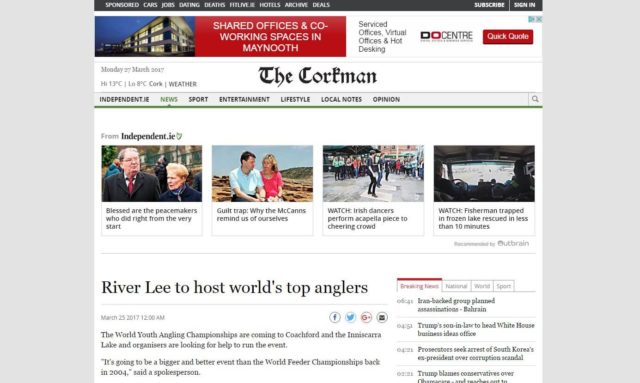Select Opinion nav section
640x383 pixels.
tap(386, 100)
